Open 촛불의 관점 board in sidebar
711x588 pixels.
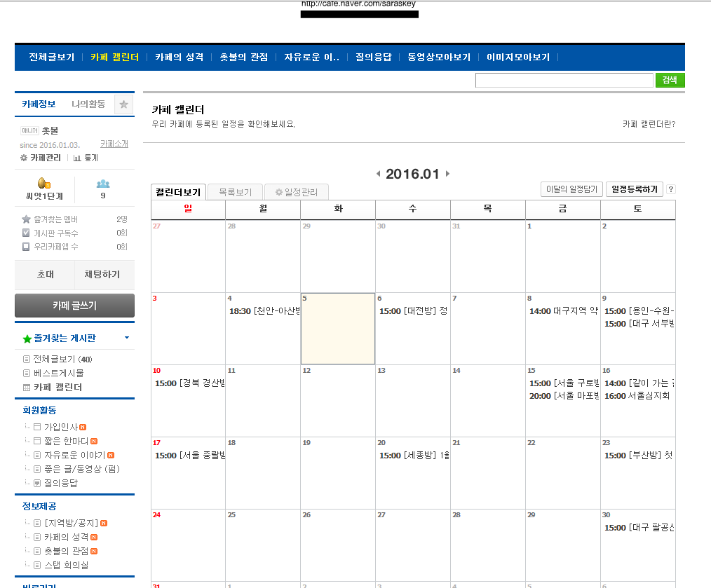pos(66,552)
